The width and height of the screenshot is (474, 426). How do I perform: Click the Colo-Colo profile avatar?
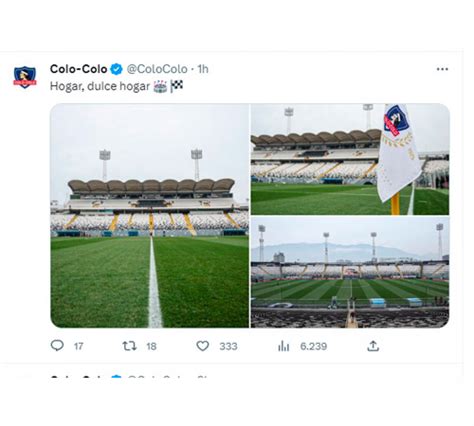(25, 77)
